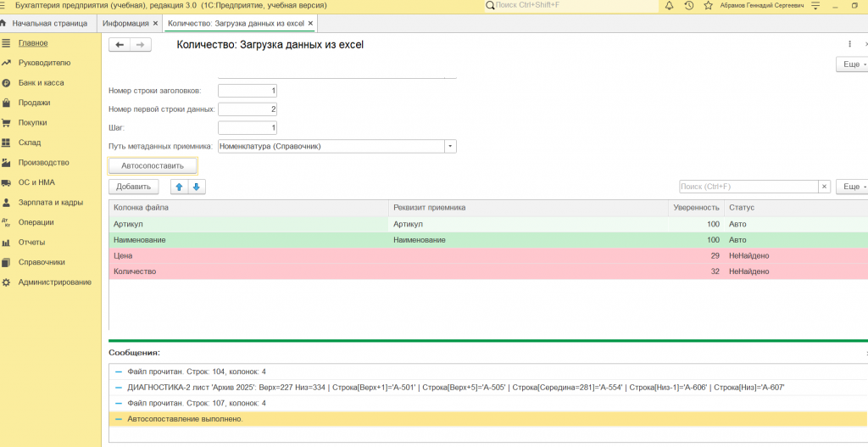Click ОС и НМА truck icon
868x447 pixels.
(x=6, y=183)
